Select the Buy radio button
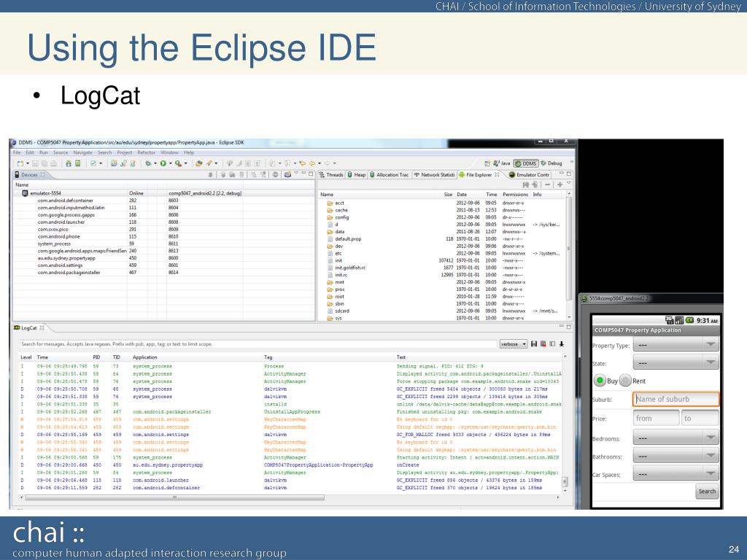This screenshot has width=747, height=560. click(600, 381)
